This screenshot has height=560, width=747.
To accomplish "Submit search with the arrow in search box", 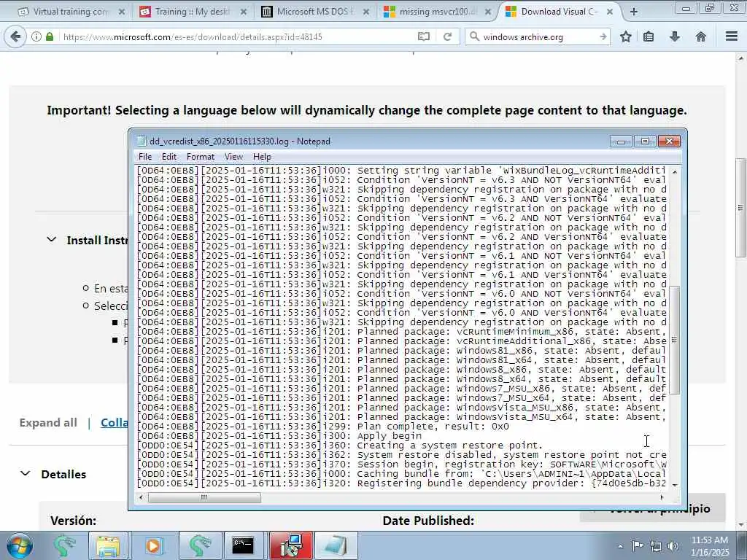I will (603, 36).
